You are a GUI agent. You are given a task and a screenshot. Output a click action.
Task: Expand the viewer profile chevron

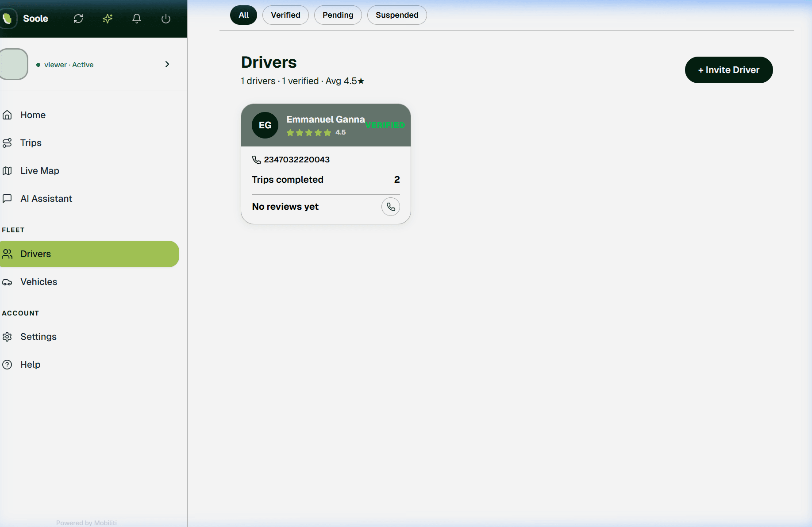[167, 64]
